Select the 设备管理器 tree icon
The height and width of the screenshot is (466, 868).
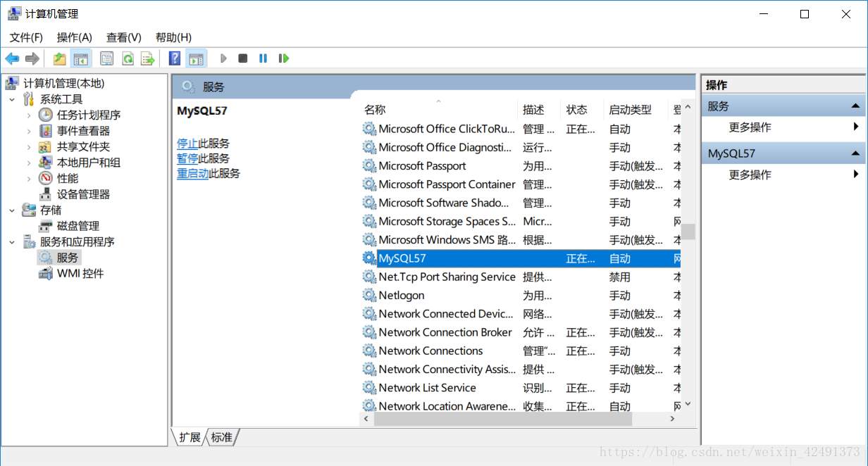click(x=45, y=194)
